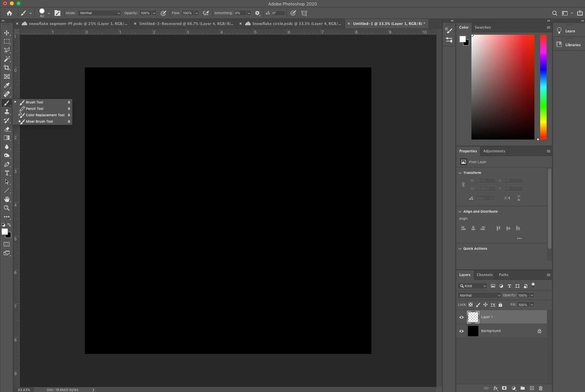585x392 pixels.
Task: Select the Eraser tool
Action: click(6, 129)
